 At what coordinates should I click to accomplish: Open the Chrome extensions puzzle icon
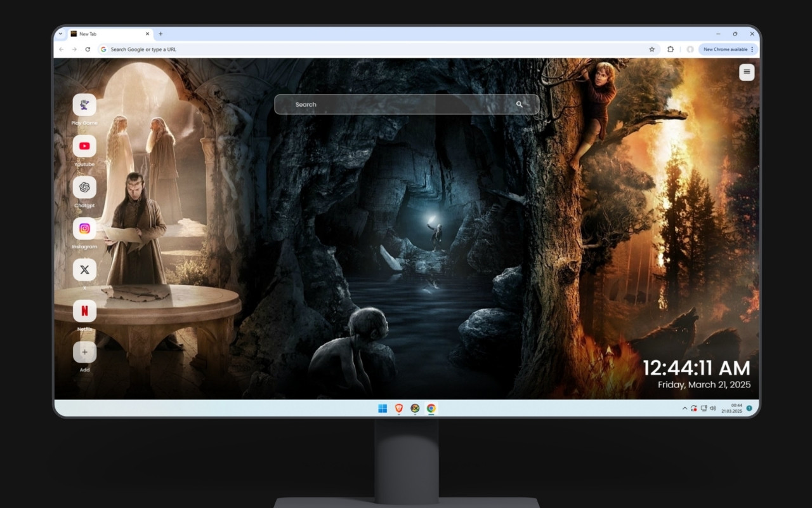669,49
